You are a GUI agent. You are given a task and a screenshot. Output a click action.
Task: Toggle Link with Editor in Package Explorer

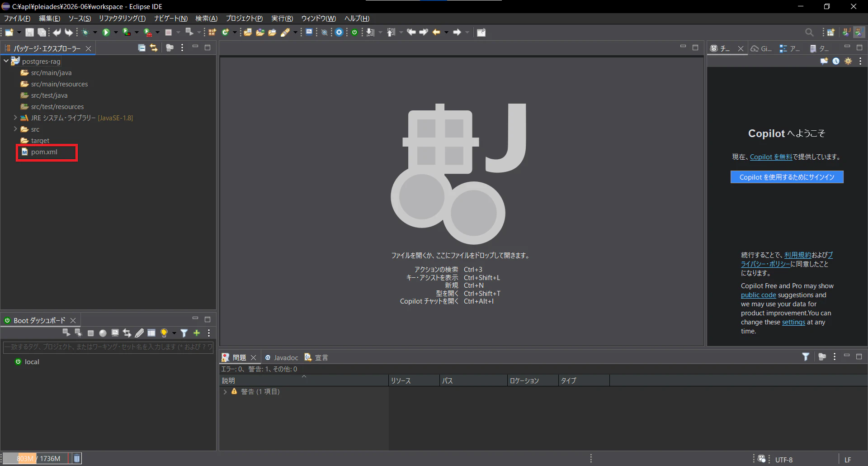point(154,48)
